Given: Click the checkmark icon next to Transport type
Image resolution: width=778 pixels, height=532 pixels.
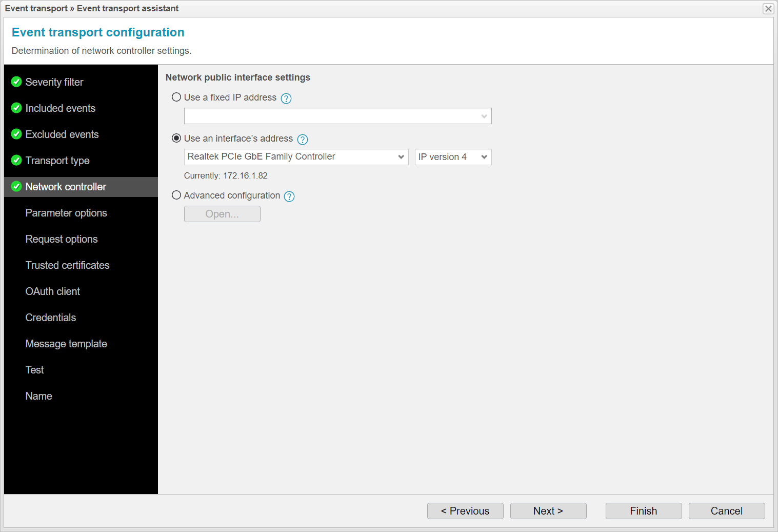Looking at the screenshot, I should click(16, 160).
